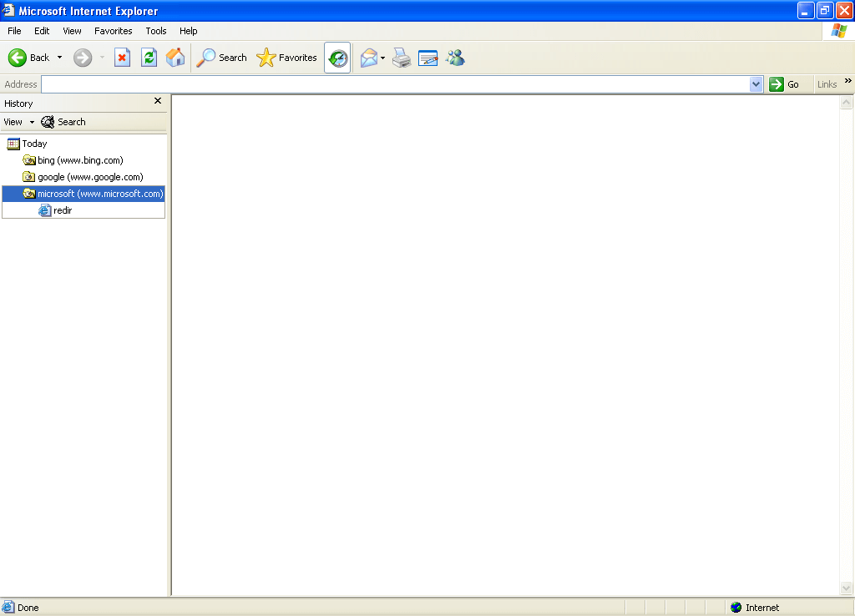The image size is (855, 616).
Task: Expand bing (www.bing.com) history folder
Action: pyautogui.click(x=73, y=160)
